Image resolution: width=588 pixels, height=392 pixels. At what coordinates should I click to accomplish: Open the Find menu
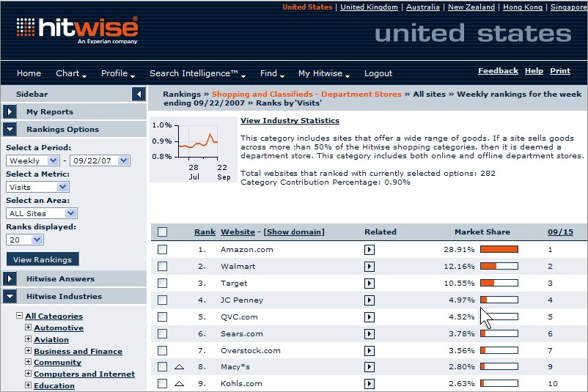coord(272,73)
